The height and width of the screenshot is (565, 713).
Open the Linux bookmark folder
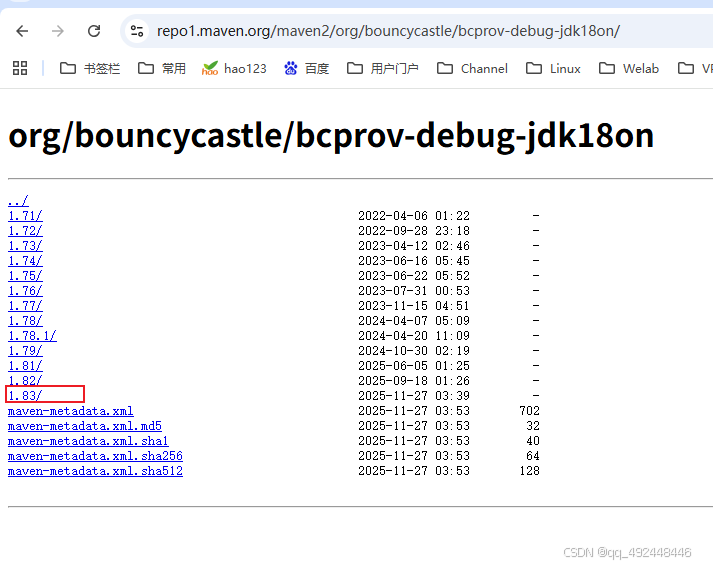coord(553,69)
